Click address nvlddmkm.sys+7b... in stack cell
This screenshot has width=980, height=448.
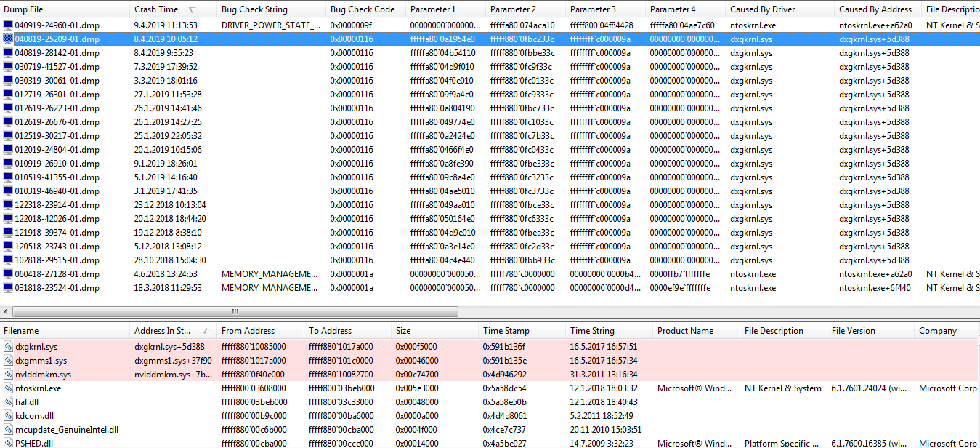[173, 375]
